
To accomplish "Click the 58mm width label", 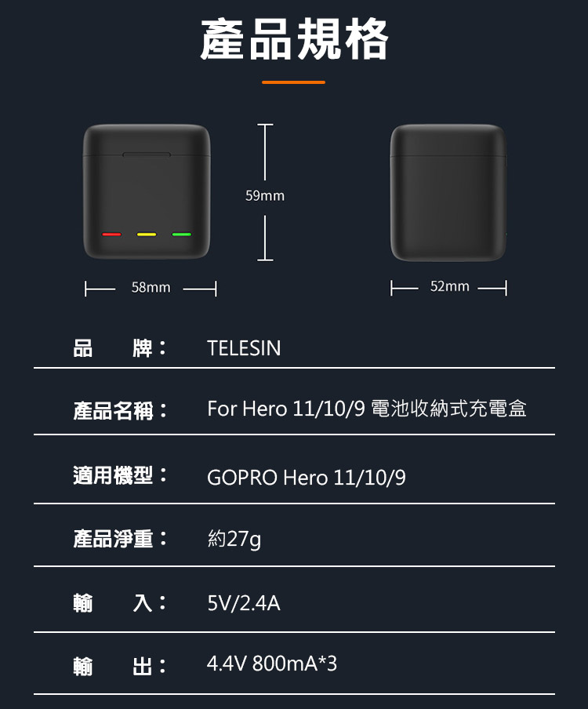I will click(151, 288).
